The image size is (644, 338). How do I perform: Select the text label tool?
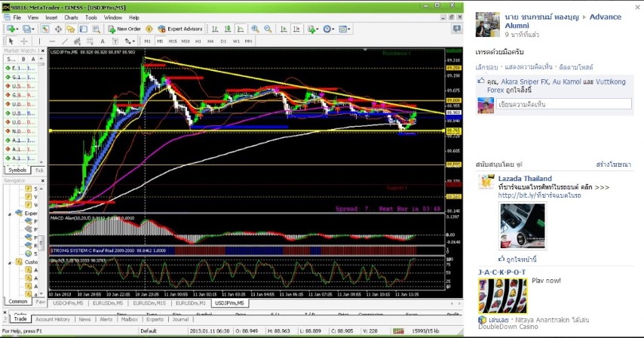coord(115,41)
